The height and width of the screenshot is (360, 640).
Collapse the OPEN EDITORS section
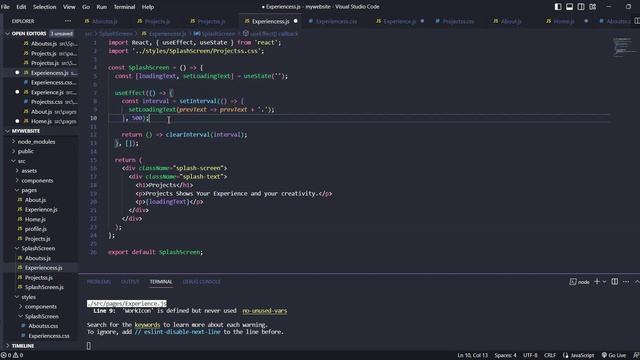(29, 33)
